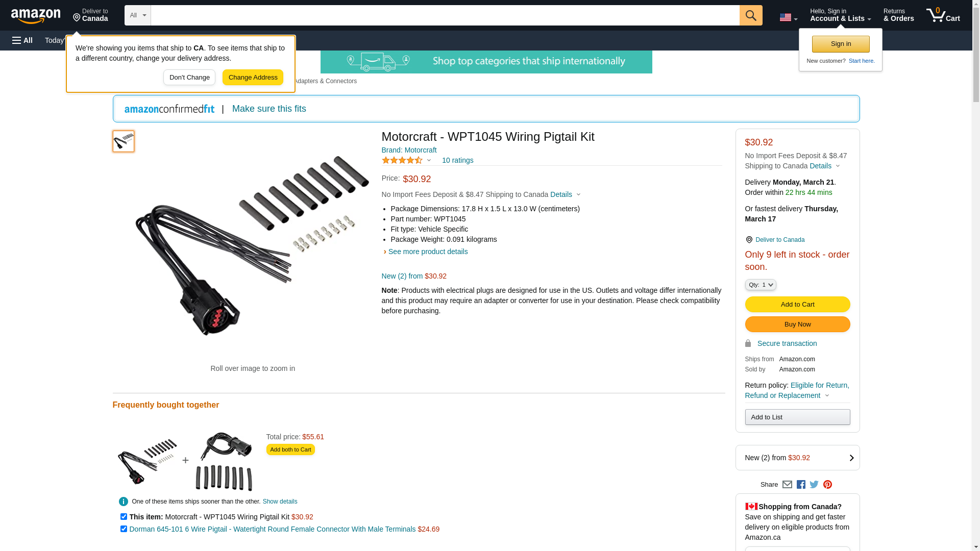Screen dimensions: 980x551
Task: Click the Add to Cart button
Action: 797,305
